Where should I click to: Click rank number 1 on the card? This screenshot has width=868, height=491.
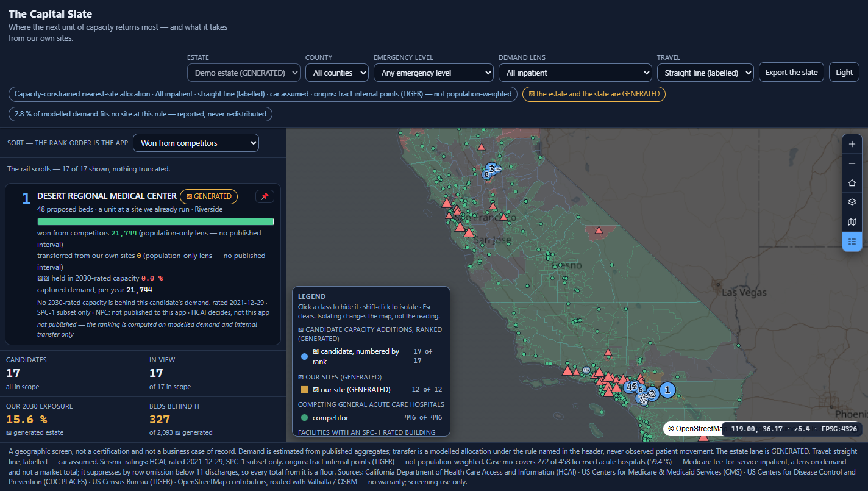26,198
